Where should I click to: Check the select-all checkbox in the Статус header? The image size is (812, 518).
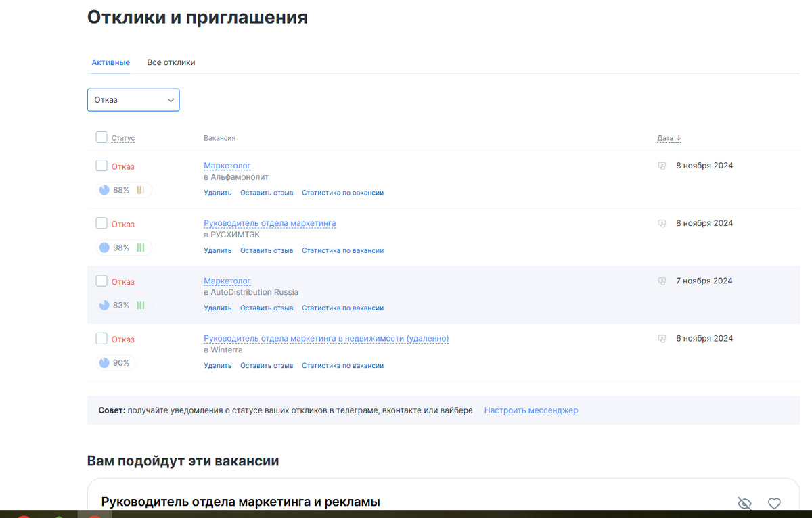[x=101, y=137]
